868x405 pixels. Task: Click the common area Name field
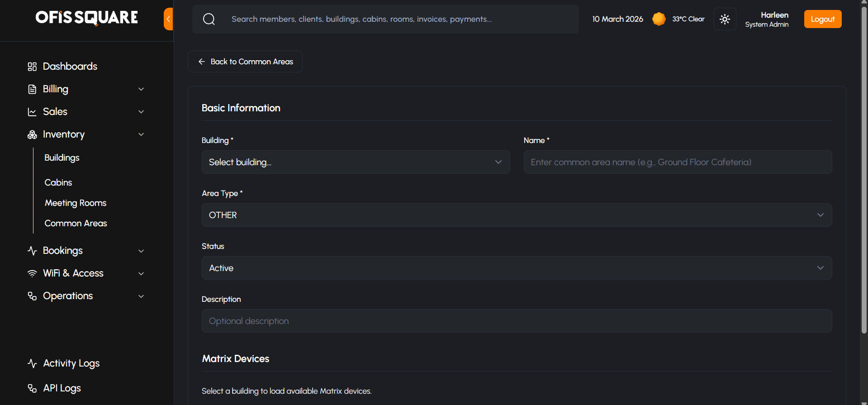click(x=678, y=162)
